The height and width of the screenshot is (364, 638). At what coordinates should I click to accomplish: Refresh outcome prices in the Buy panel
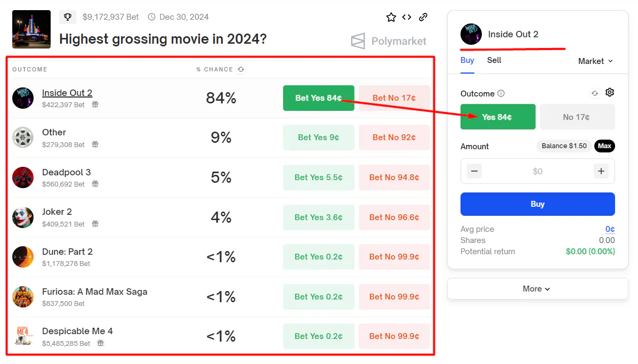tap(595, 92)
